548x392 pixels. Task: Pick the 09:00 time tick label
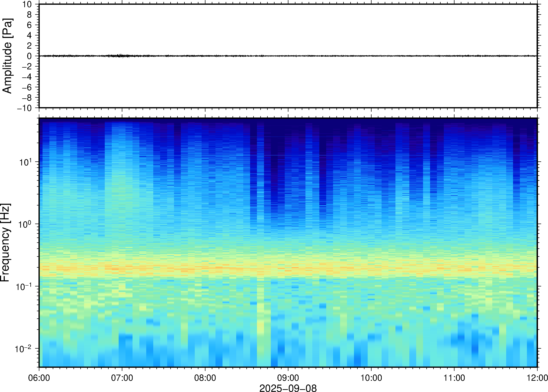pos(288,378)
